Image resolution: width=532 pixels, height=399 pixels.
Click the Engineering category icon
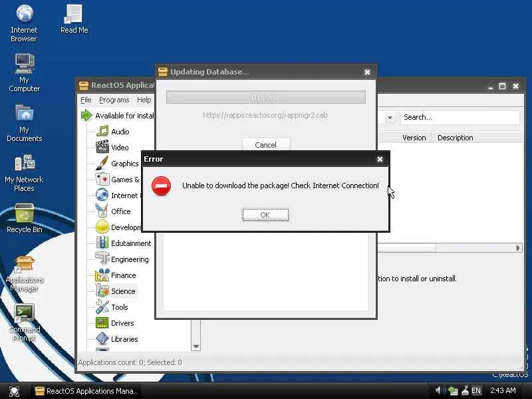tap(102, 259)
